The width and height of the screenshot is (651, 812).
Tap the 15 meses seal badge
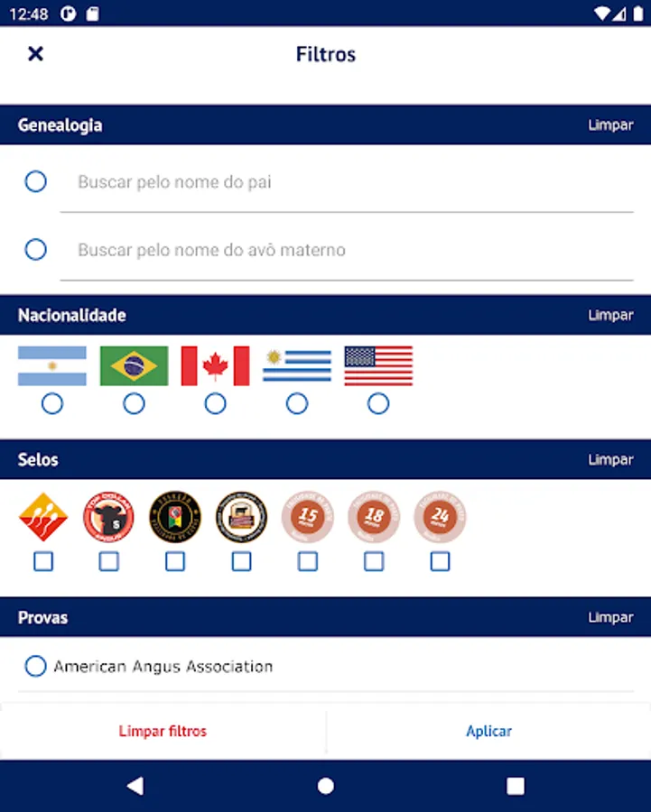tap(308, 517)
